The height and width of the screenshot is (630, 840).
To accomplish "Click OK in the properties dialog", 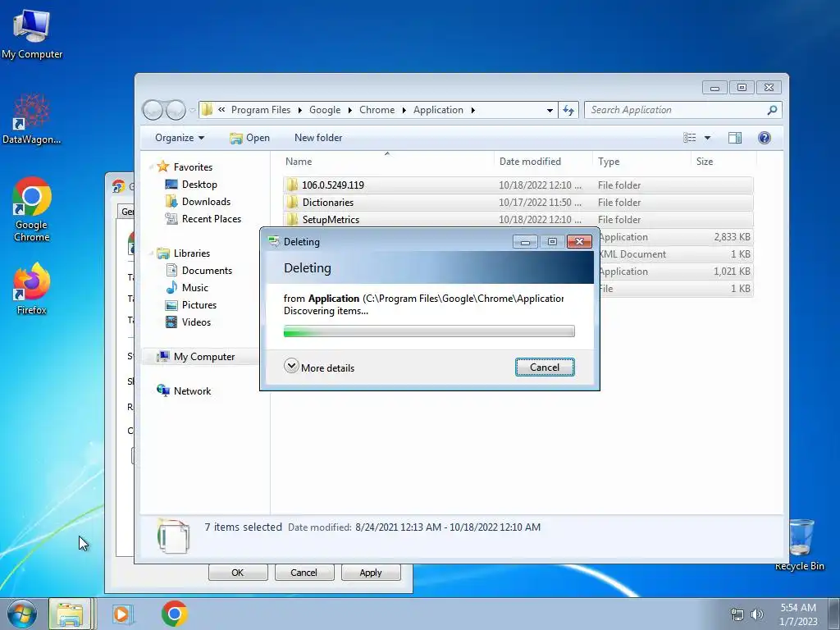I will [237, 573].
